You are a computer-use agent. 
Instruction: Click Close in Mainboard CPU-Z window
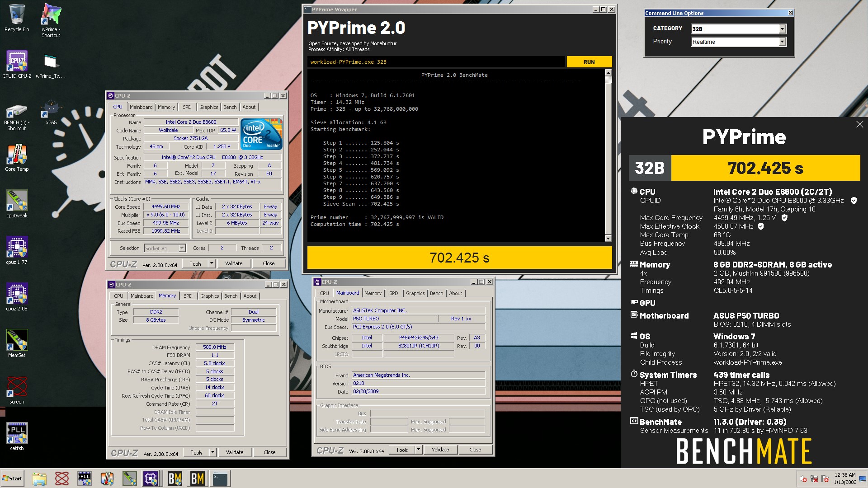tap(475, 450)
